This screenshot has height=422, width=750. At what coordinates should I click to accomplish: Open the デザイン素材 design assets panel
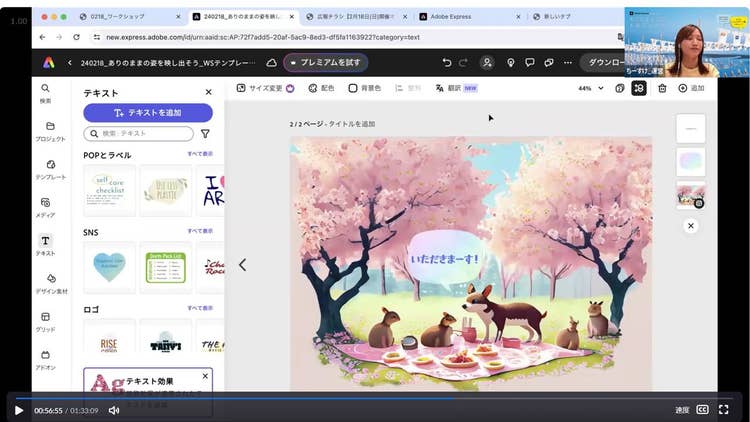point(51,284)
